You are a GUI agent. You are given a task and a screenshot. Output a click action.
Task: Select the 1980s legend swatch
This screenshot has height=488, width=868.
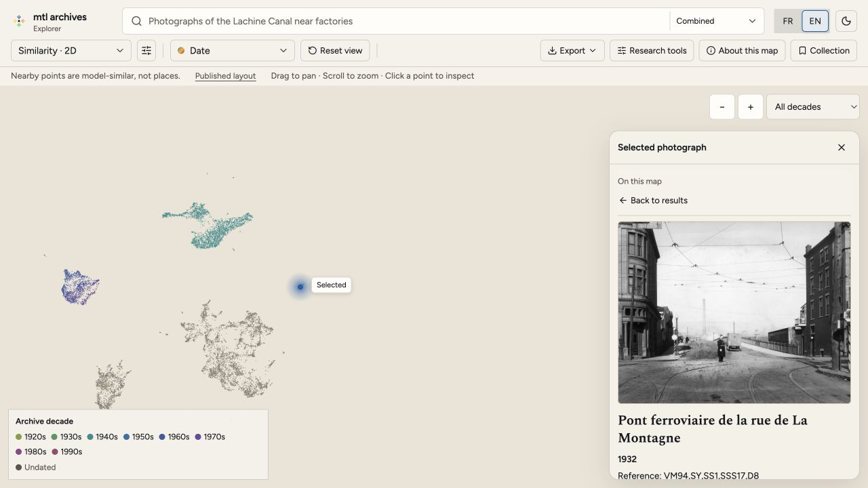click(19, 452)
